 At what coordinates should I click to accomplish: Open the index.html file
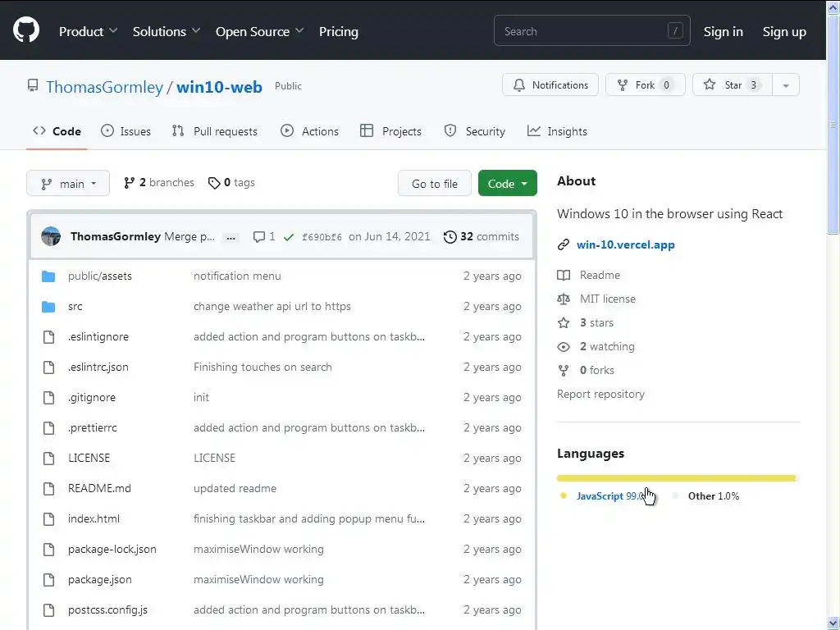(94, 518)
